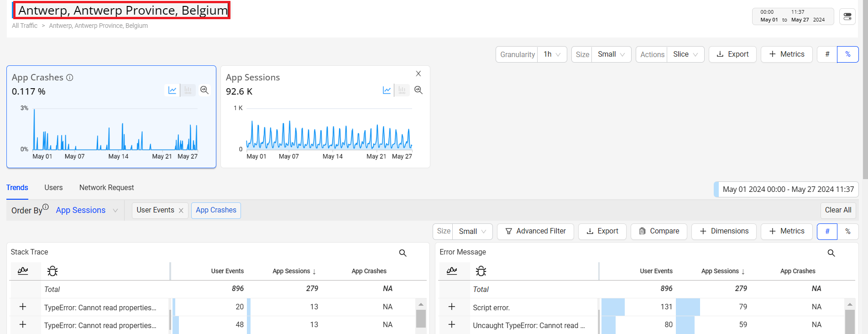Image resolution: width=868 pixels, height=334 pixels.
Task: Search within the Stack Trace table
Action: click(x=403, y=253)
